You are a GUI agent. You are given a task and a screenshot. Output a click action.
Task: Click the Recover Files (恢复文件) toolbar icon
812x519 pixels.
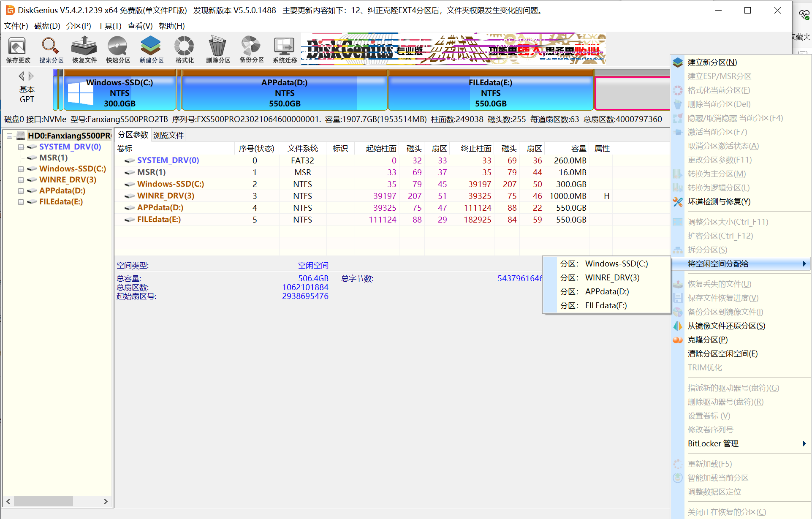84,46
